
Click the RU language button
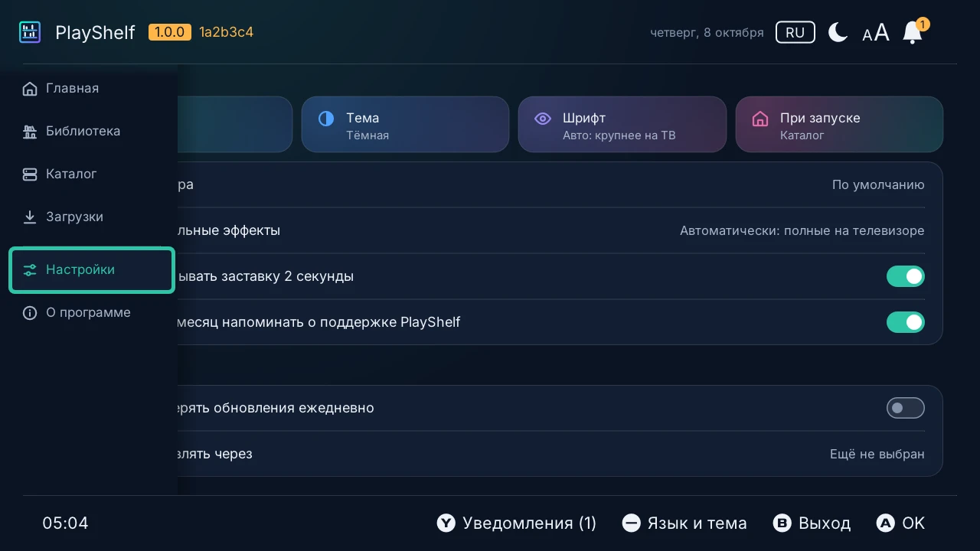tap(795, 32)
